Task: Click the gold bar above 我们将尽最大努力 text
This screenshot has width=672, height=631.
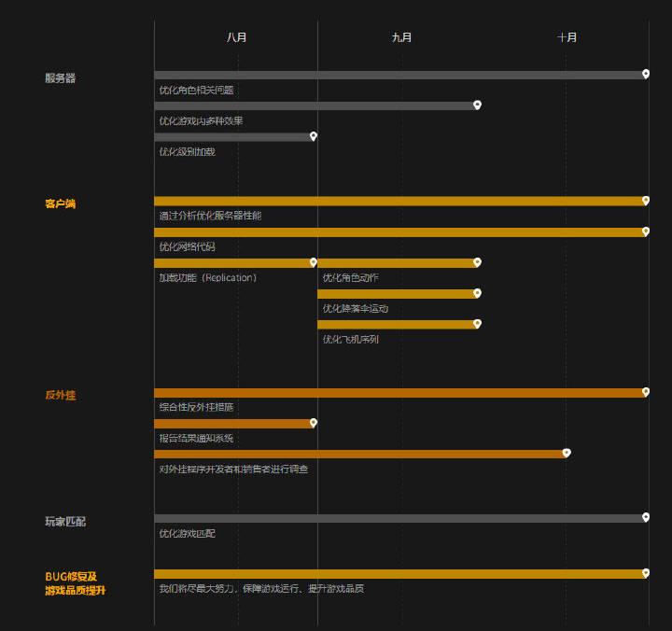Action: (399, 574)
